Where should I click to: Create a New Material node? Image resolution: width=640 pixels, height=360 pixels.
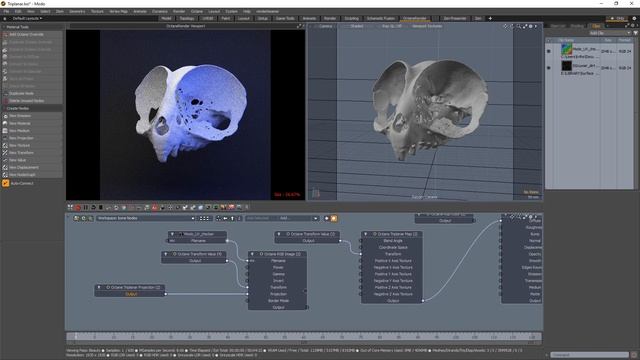[32, 123]
